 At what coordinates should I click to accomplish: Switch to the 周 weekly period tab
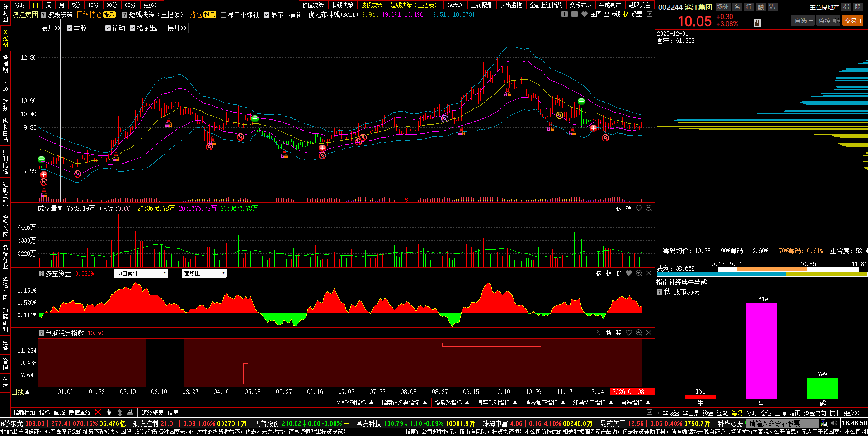(49, 5)
